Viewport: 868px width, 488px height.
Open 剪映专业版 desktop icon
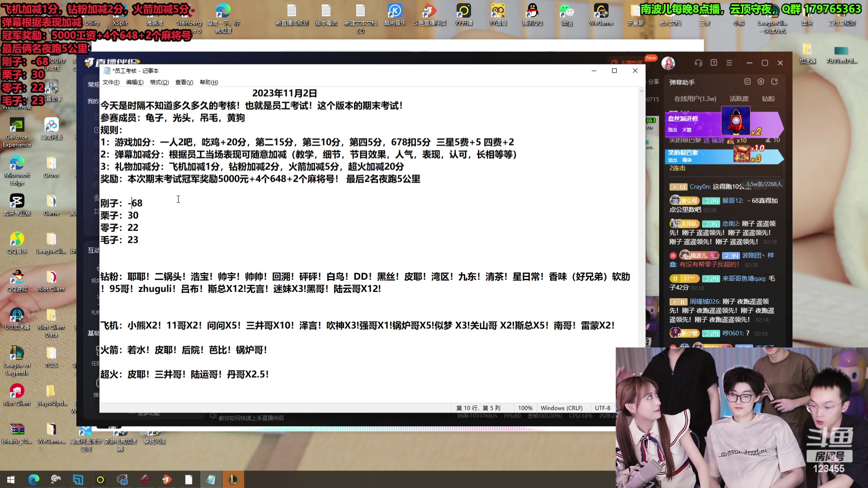(x=17, y=205)
